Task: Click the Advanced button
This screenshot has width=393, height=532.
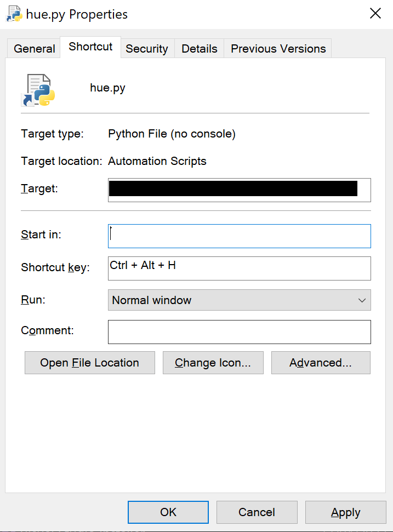Action: pyautogui.click(x=321, y=363)
